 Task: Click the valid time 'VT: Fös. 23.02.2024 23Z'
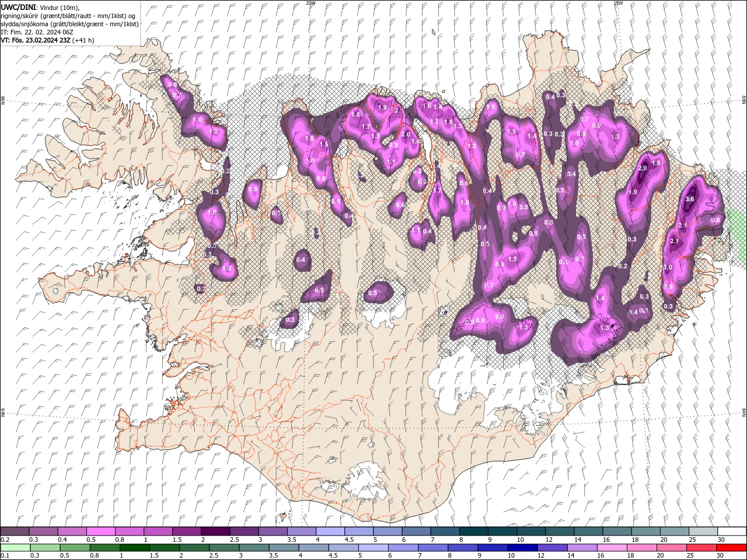click(x=36, y=40)
